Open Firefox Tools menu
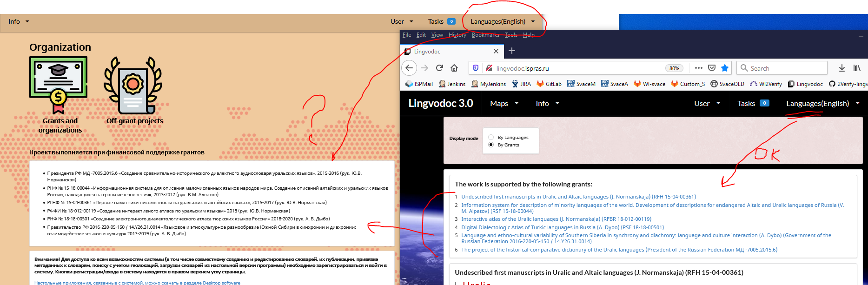 point(511,35)
